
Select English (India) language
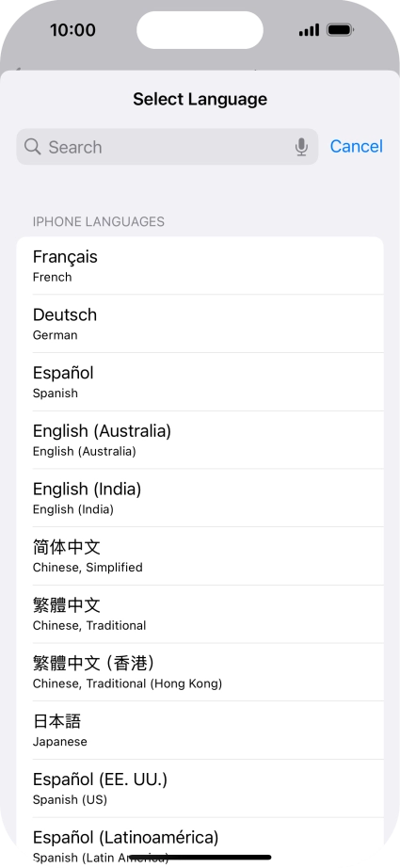[200, 498]
